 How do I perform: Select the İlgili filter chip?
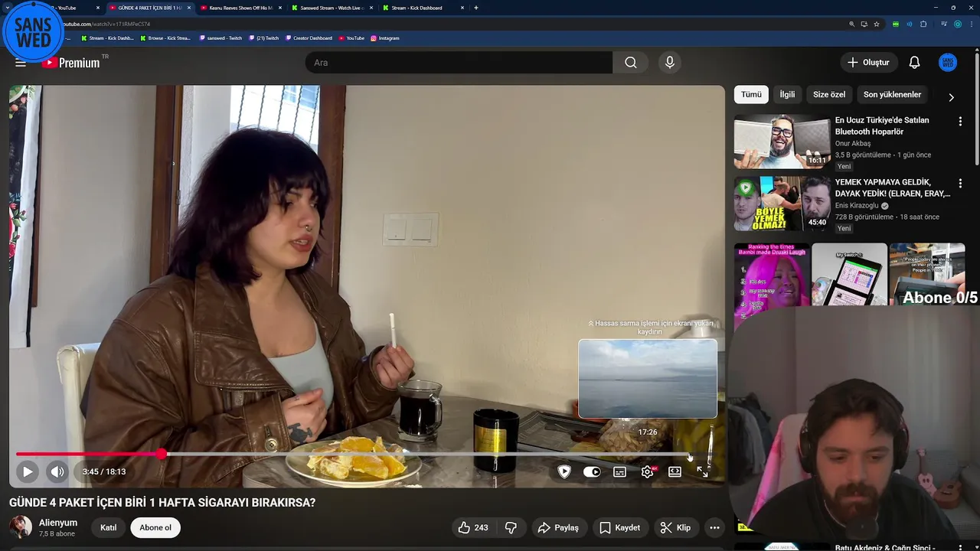(x=787, y=94)
